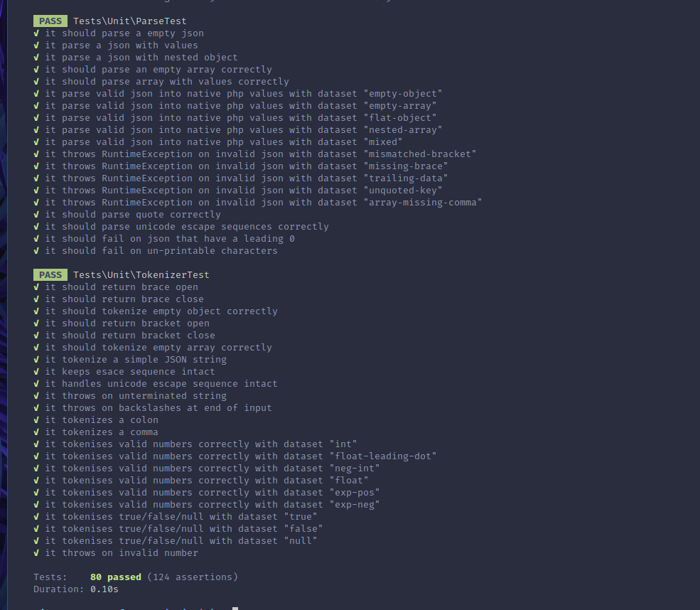This screenshot has height=610, width=700.
Task: Click checkmark next to 'should parse quote correctly'
Action: (x=36, y=214)
